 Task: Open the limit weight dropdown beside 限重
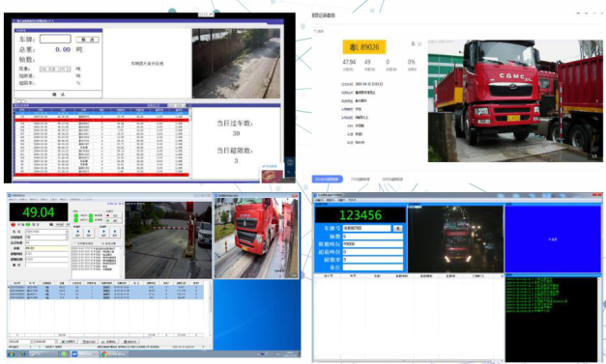coord(55,69)
